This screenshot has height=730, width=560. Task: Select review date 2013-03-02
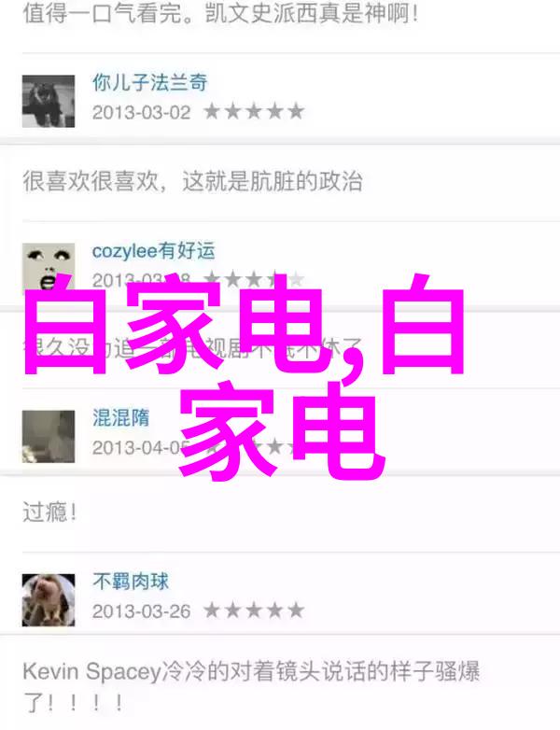point(142,113)
